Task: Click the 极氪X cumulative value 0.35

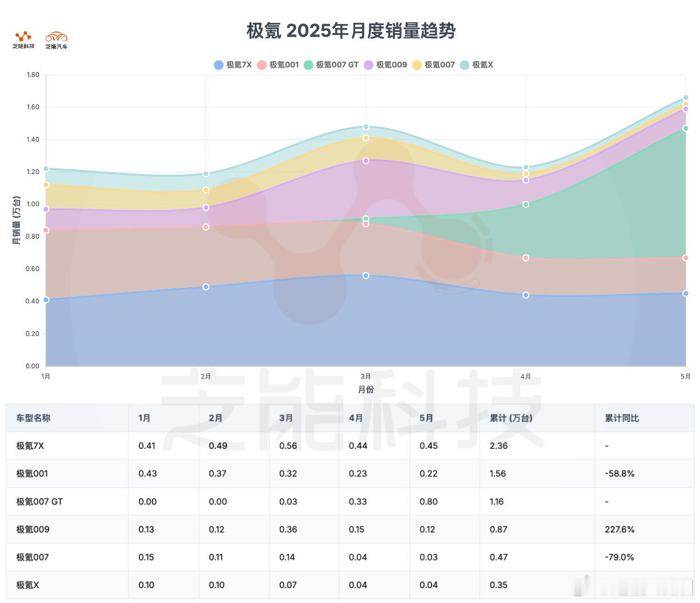Action: point(498,585)
